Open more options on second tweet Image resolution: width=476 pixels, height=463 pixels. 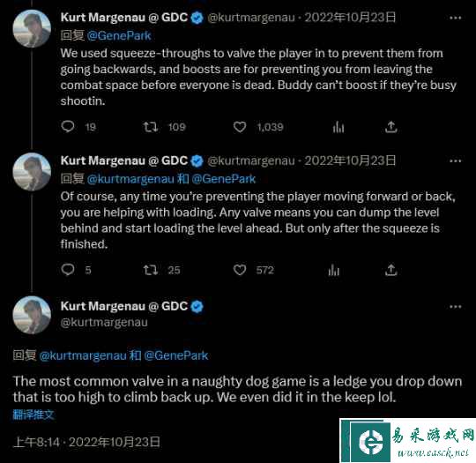(x=456, y=161)
